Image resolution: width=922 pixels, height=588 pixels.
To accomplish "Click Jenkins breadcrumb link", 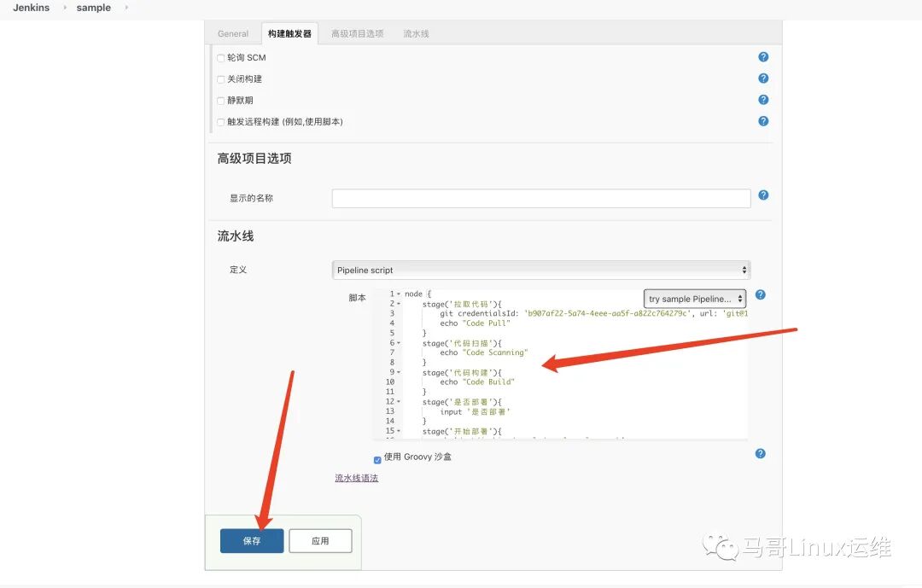I will tap(32, 8).
